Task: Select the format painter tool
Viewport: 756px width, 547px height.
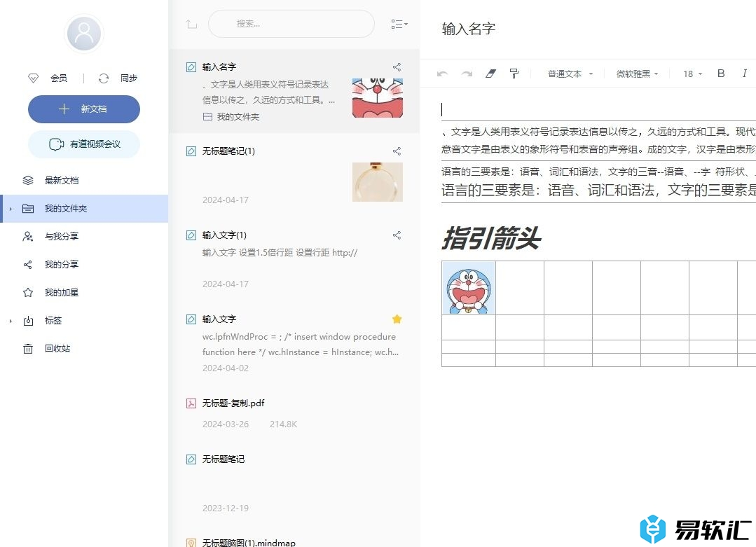Action: tap(514, 74)
